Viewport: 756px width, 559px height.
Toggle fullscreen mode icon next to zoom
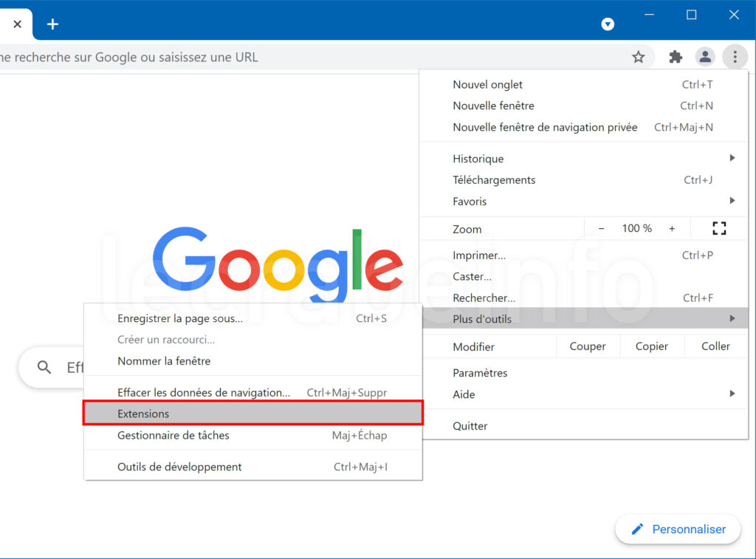coord(719,229)
